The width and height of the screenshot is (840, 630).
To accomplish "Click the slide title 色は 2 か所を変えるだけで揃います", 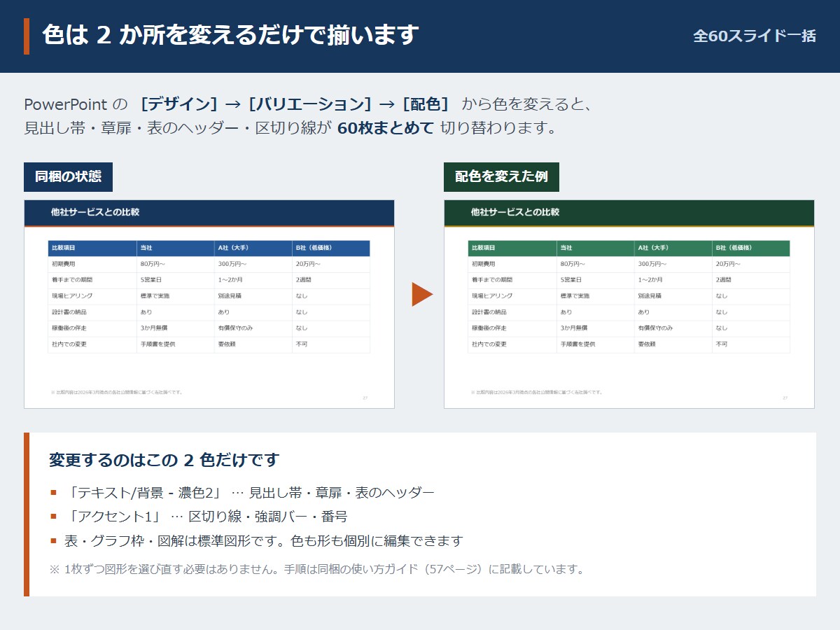I will click(x=230, y=35).
